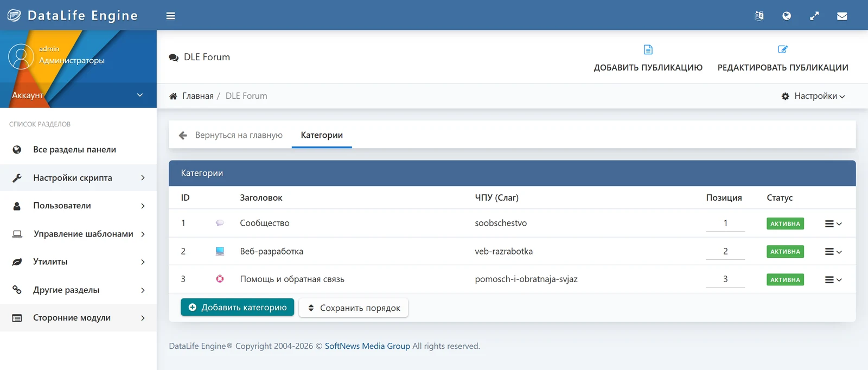
Task: Open messages via the envelope icon
Action: [842, 16]
